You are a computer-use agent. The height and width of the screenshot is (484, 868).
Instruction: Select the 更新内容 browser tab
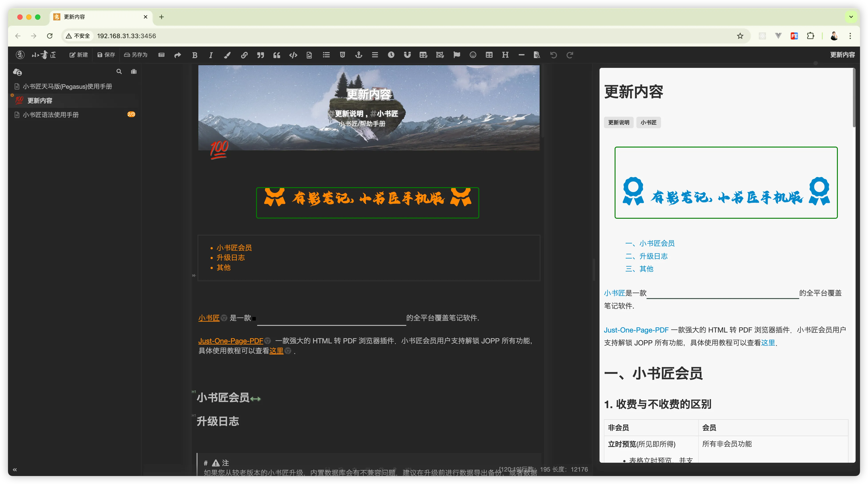coord(101,17)
